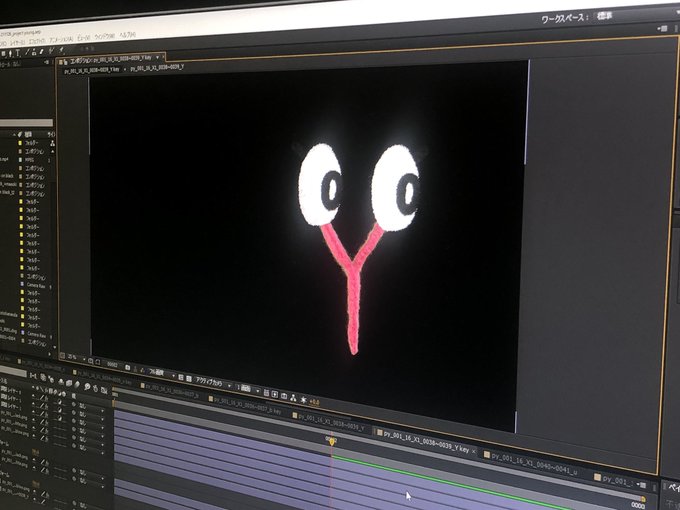Select the Pen tool in the toolbar
Screen dimensions: 680x510
pyautogui.click(x=10, y=53)
